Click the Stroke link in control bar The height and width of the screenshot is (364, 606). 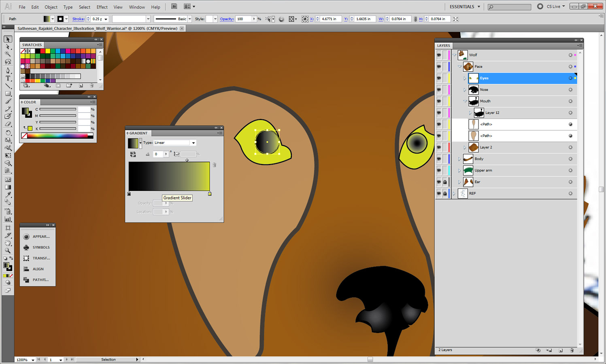tap(78, 19)
